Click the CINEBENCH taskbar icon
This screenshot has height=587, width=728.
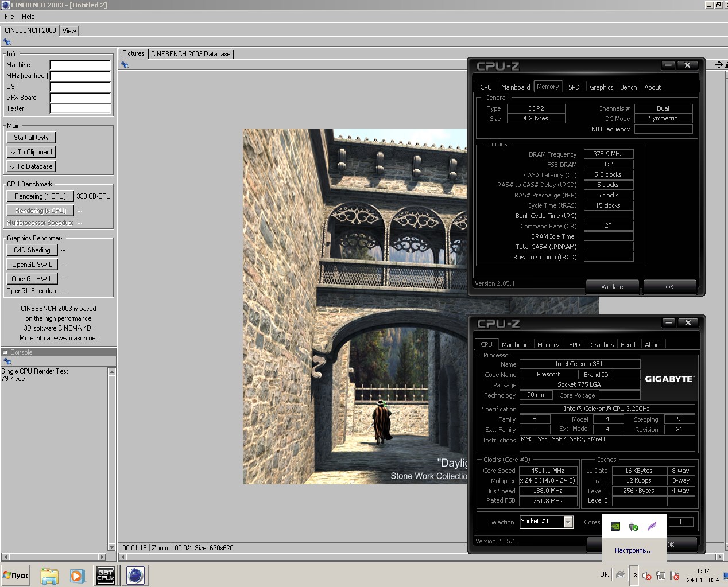click(135, 576)
